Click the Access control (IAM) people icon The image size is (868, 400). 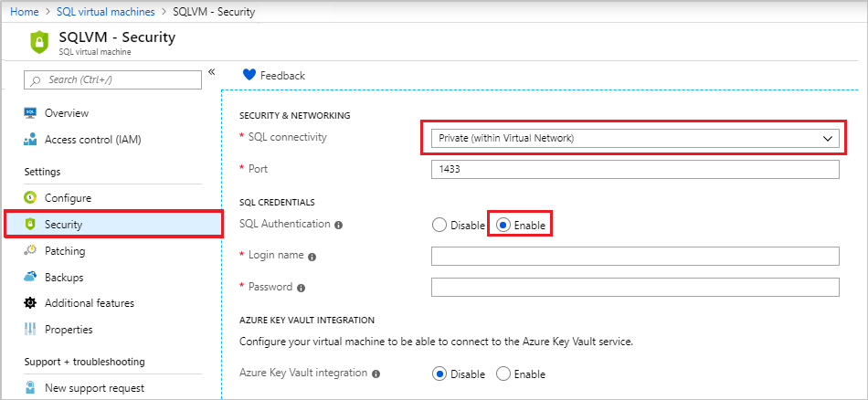click(30, 140)
